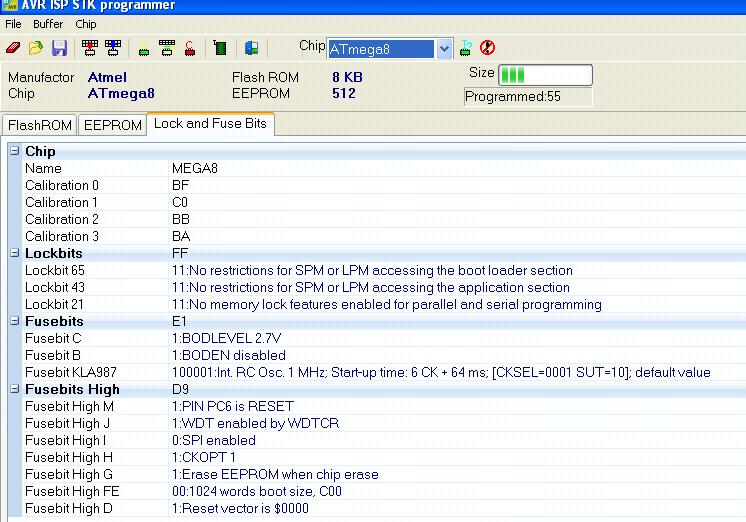This screenshot has height=522, width=746.
Task: Click the red eraser icon in toolbar
Action: 13,48
